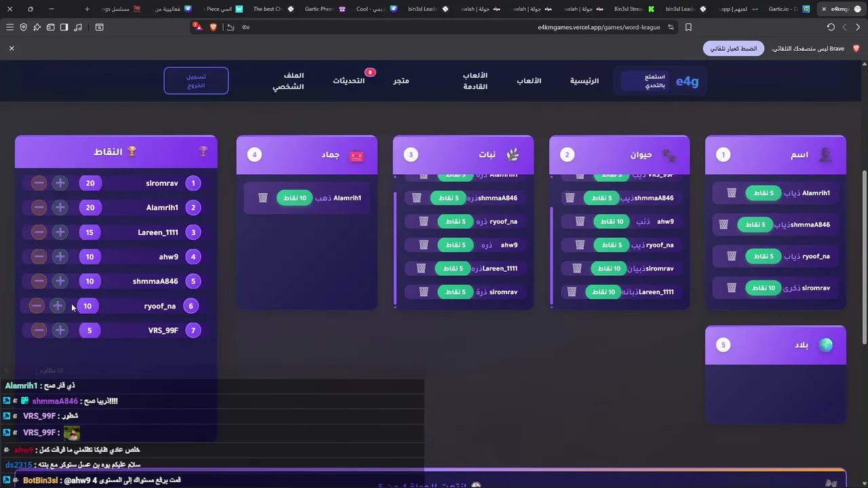
Task: Open the site settings icon in address bar
Action: (x=671, y=27)
